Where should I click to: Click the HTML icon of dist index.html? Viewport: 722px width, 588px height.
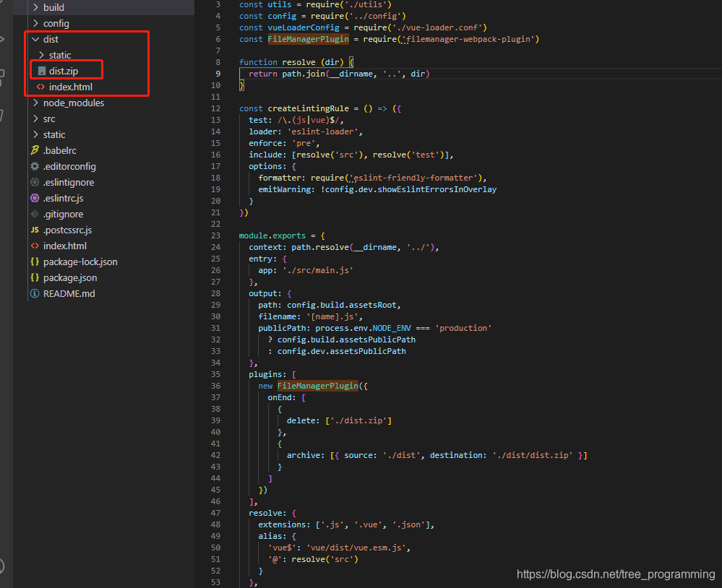pos(41,87)
